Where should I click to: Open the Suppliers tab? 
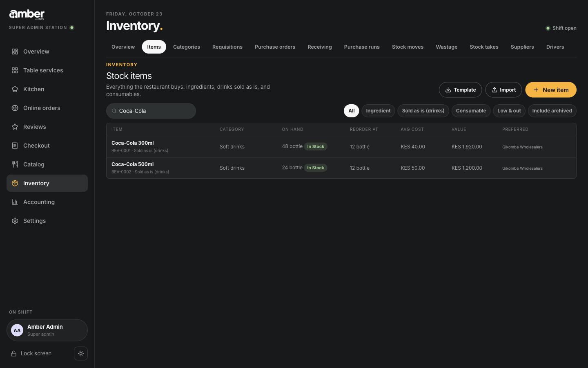click(522, 47)
